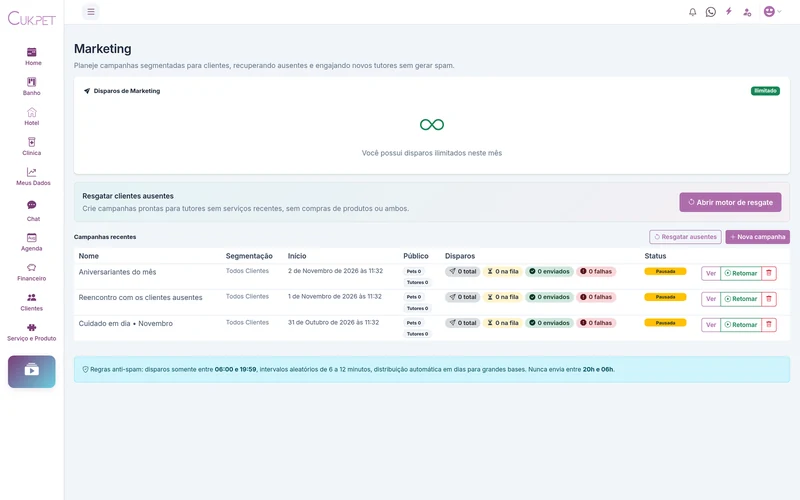Open the Agenda calendar icon
This screenshot has height=500, width=800.
32,238
